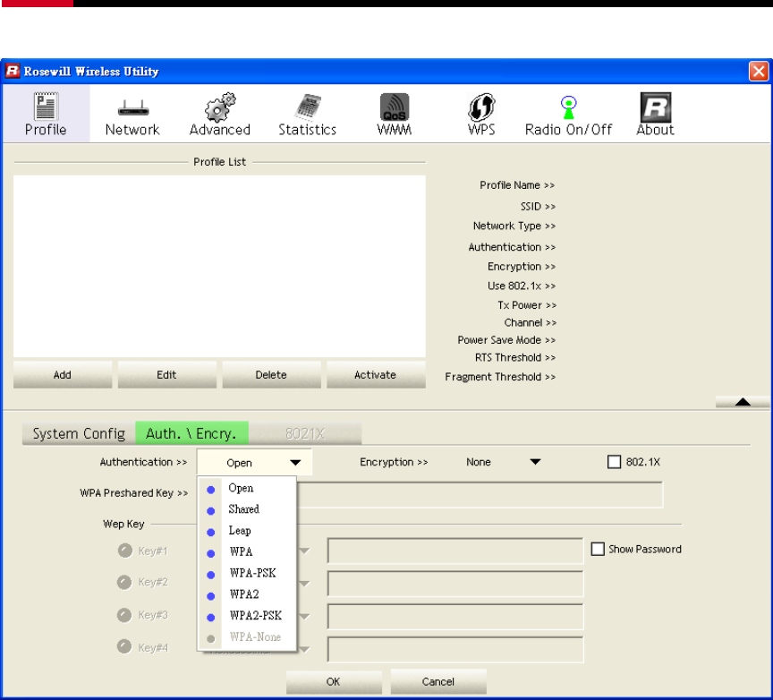The image size is (773, 700).
Task: Collapse the profile panel with the up arrow
Action: (742, 403)
